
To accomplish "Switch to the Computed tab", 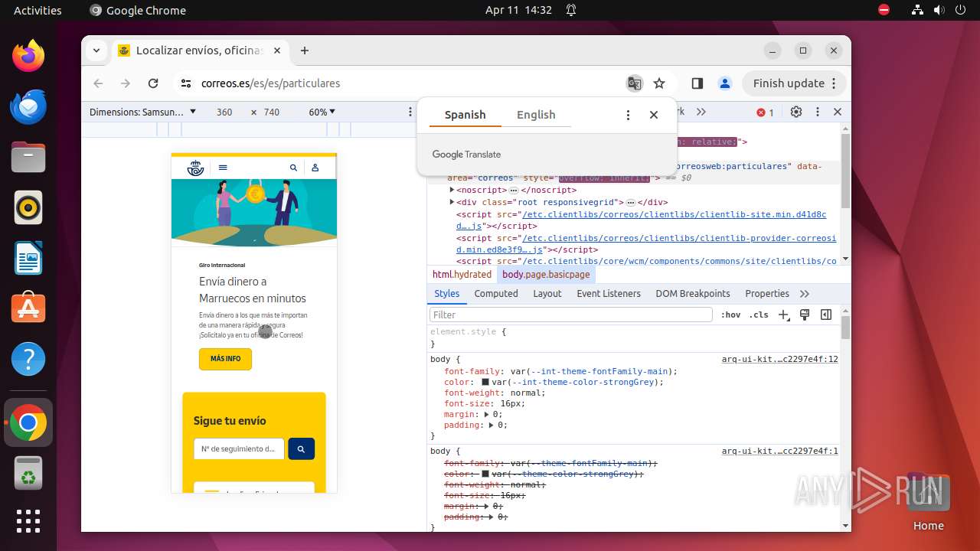I will tap(496, 294).
